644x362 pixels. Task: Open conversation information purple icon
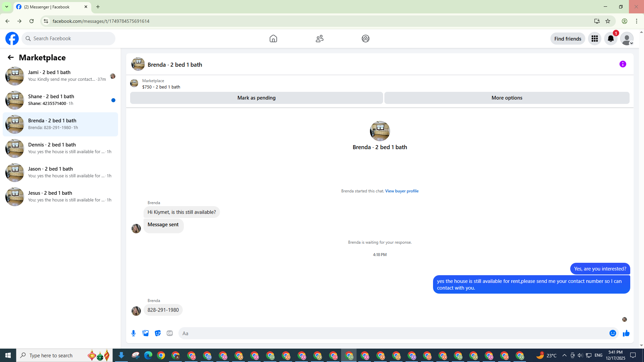623,64
